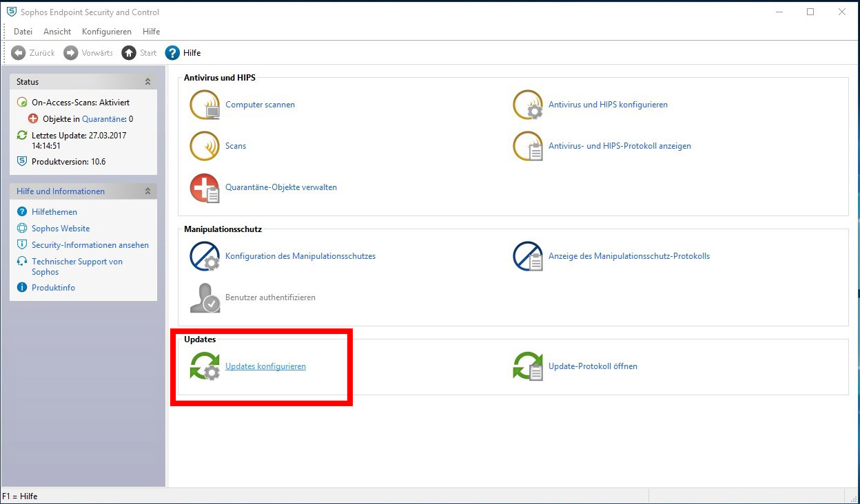860x504 pixels.
Task: Click the red Quarantäne plus icon in Status
Action: pos(33,119)
